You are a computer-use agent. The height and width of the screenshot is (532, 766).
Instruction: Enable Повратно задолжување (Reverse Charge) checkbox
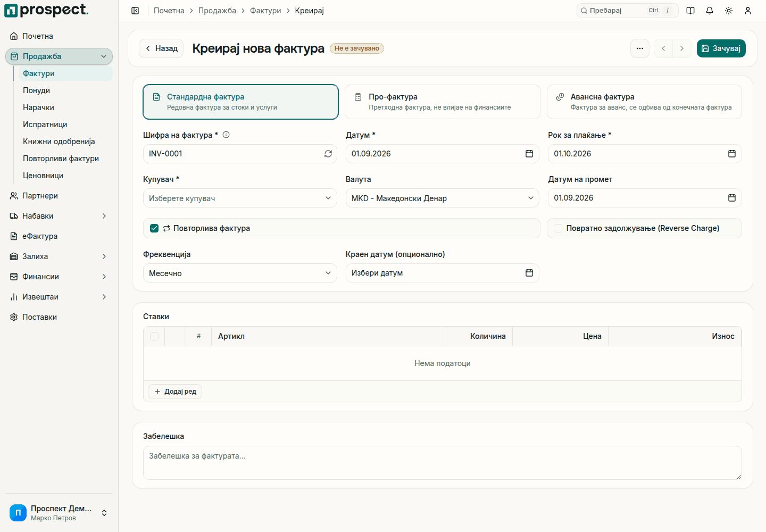tap(558, 228)
